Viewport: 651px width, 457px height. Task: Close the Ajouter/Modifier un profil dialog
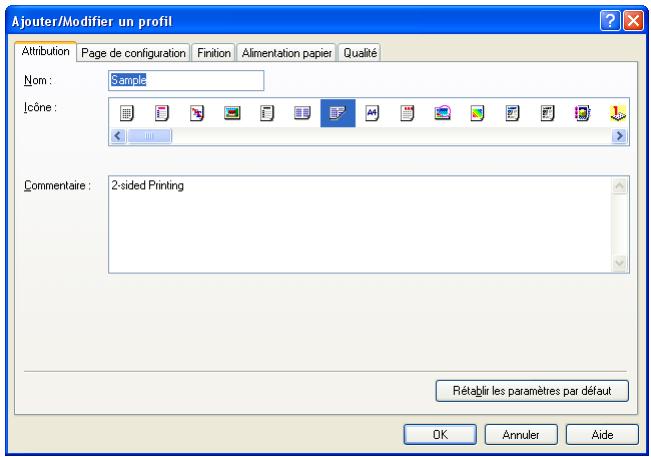633,21
